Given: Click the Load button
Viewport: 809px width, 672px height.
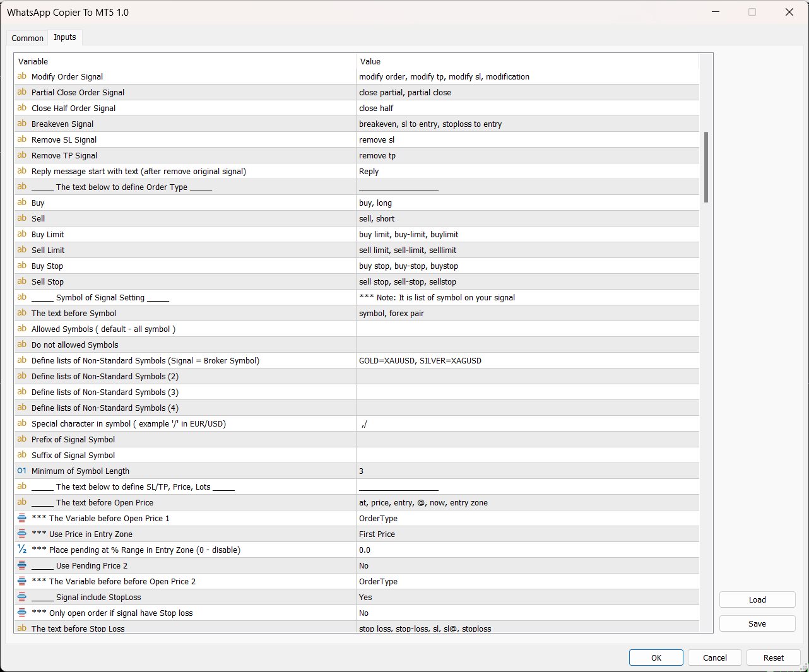Looking at the screenshot, I should (x=757, y=599).
